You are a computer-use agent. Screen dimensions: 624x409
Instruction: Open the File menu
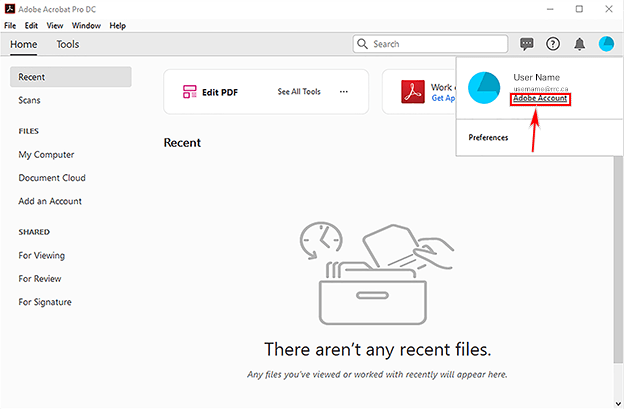click(x=10, y=25)
